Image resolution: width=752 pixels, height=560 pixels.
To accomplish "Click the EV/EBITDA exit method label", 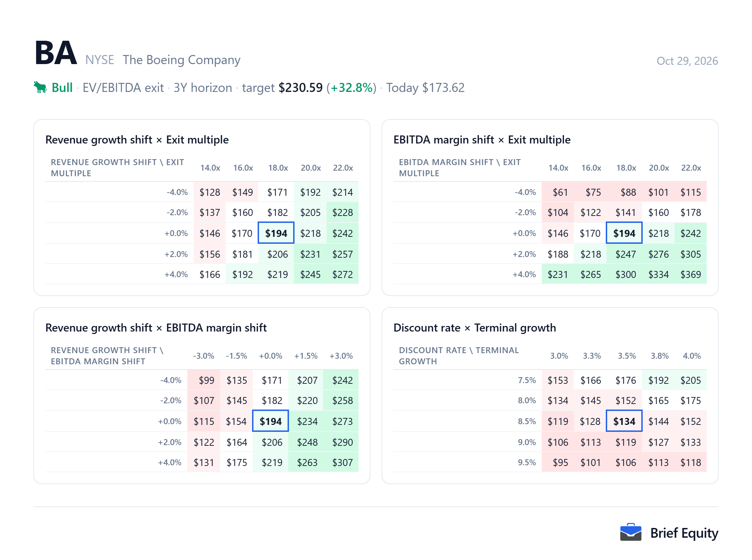I will [123, 87].
